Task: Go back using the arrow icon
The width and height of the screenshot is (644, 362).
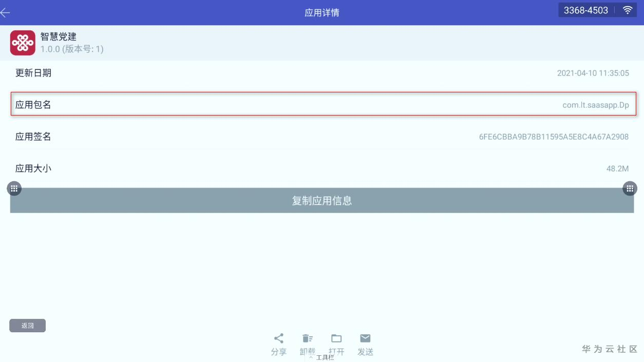Action: pyautogui.click(x=5, y=13)
